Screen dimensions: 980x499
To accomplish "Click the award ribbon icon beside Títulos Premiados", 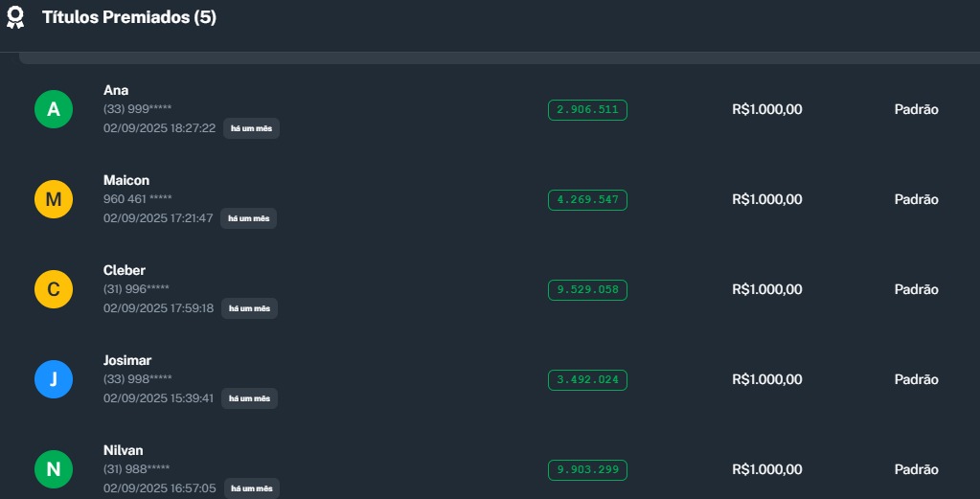I will pyautogui.click(x=15, y=18).
